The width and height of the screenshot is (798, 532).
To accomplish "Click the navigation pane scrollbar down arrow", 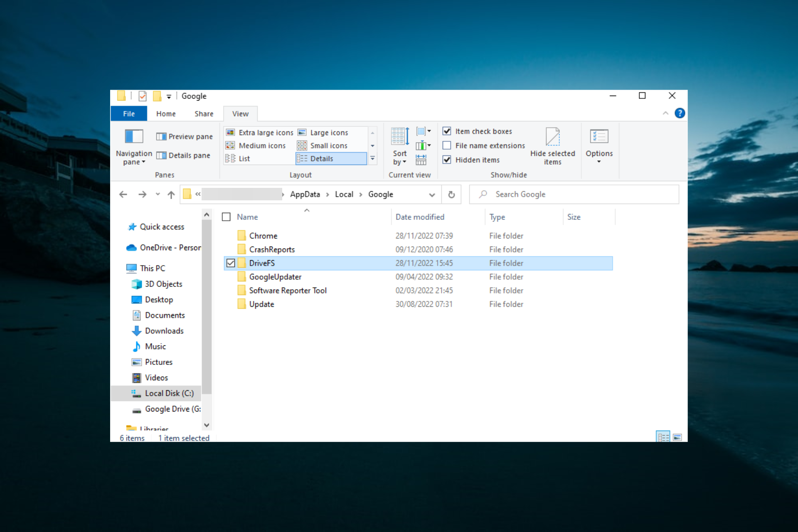I will (207, 425).
